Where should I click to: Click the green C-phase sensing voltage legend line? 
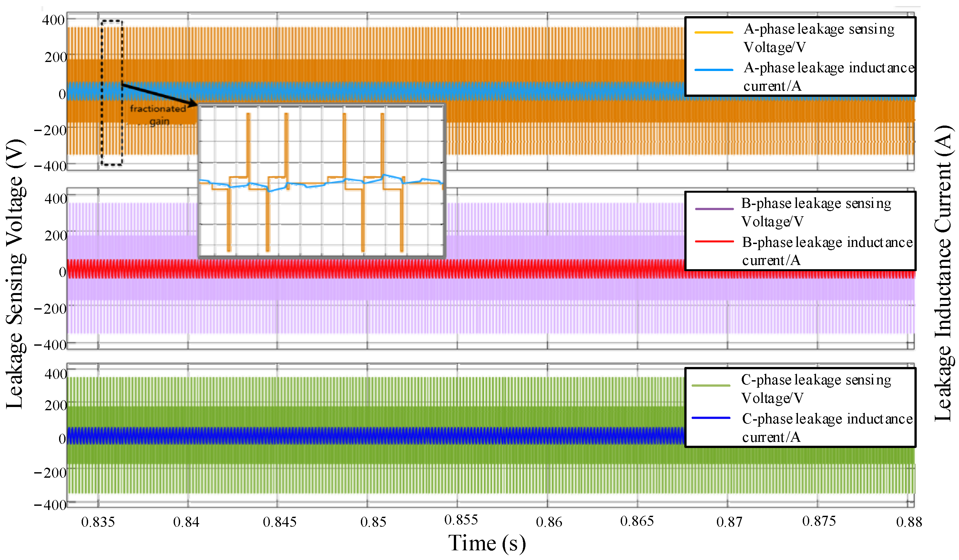pos(711,386)
